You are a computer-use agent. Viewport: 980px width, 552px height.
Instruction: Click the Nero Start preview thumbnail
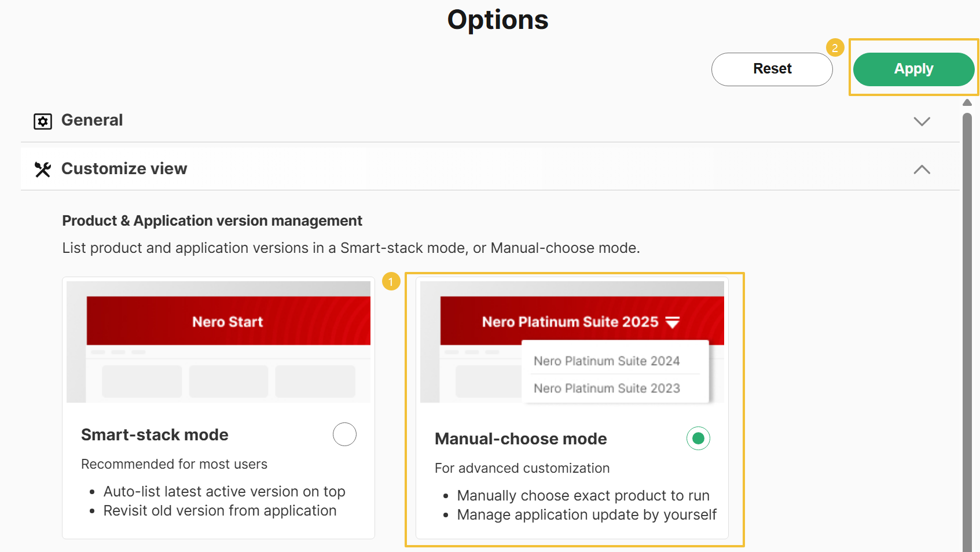coord(219,342)
